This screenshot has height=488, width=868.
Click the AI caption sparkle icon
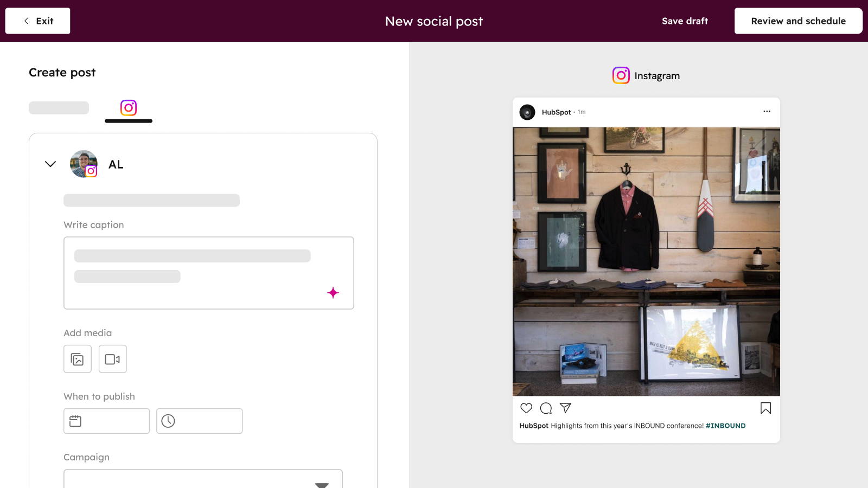(x=334, y=293)
